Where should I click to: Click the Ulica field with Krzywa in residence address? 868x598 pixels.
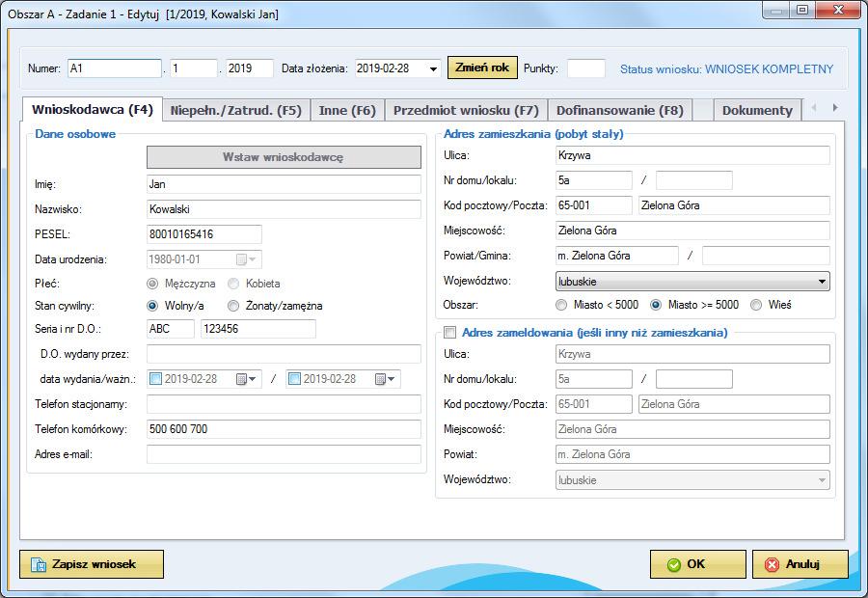[692, 155]
